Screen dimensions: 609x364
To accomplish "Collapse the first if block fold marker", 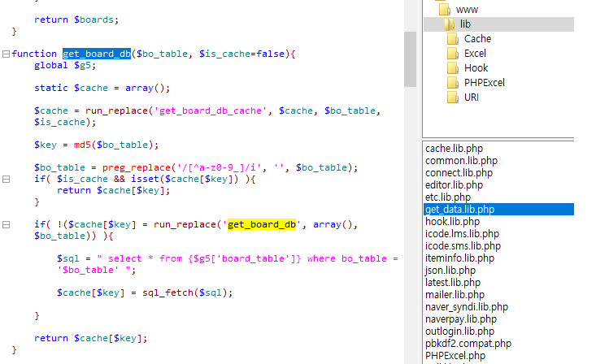I will [x=6, y=179].
